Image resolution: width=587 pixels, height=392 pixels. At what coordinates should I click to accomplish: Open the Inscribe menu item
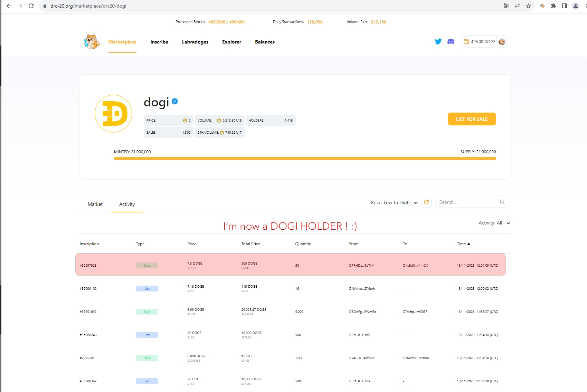click(159, 42)
